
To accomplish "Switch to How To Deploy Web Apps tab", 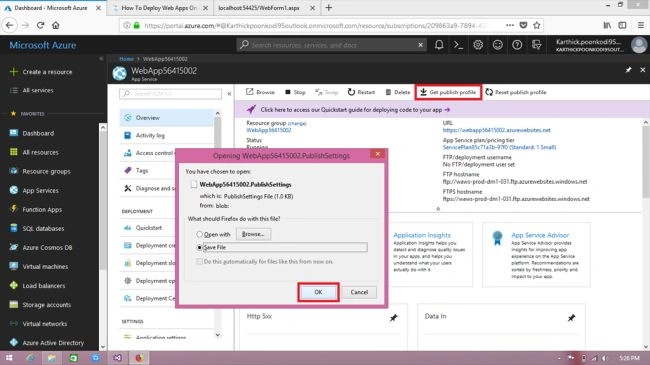I will click(159, 8).
